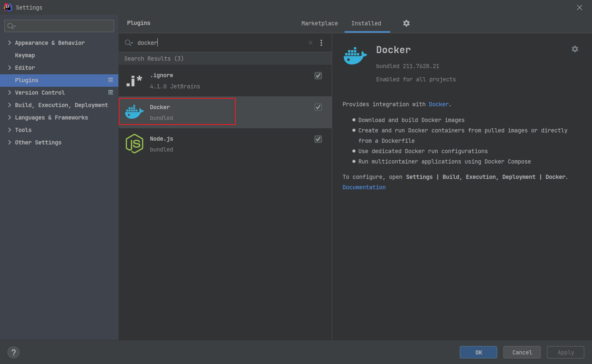Expand the Appearance & Behavior section

click(10, 43)
